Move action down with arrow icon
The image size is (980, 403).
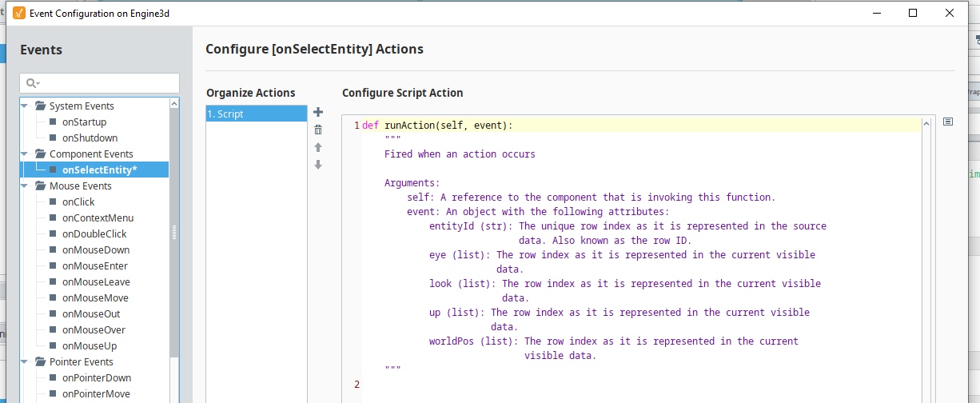[318, 165]
